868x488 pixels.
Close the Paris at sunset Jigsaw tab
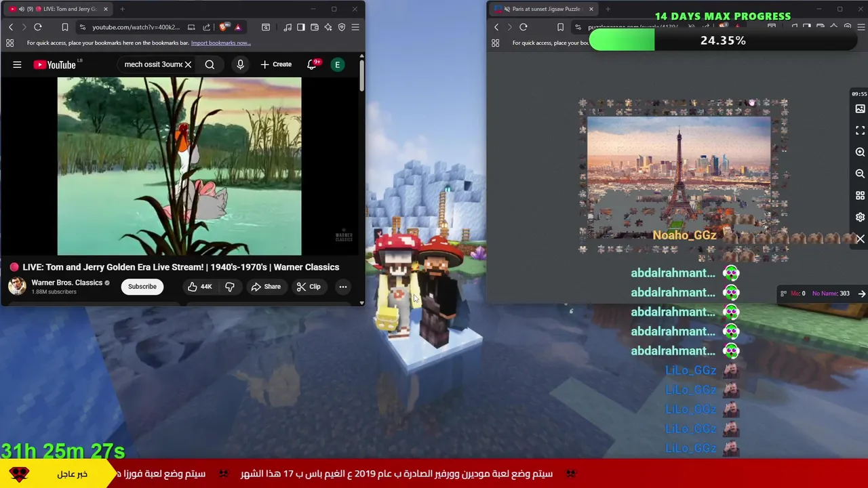(x=591, y=9)
